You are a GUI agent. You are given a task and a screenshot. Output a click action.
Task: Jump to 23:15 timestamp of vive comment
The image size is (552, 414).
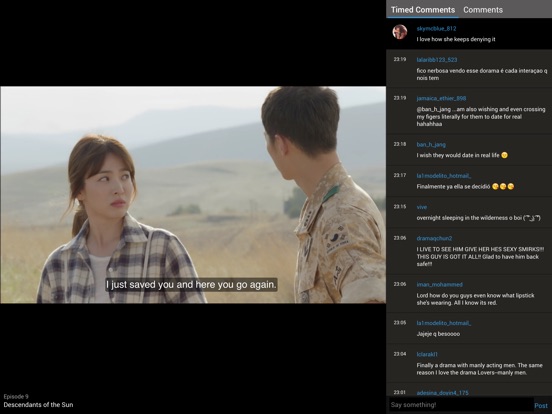pyautogui.click(x=400, y=207)
